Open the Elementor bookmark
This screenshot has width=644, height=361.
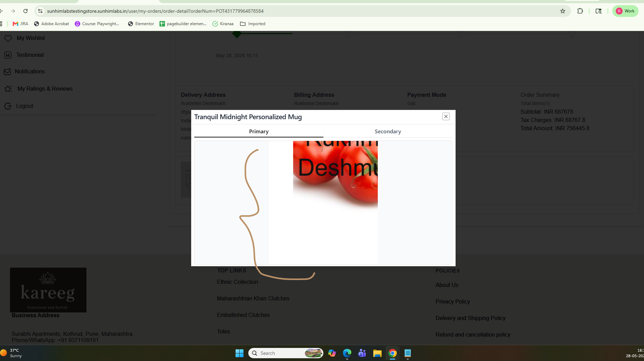click(141, 24)
